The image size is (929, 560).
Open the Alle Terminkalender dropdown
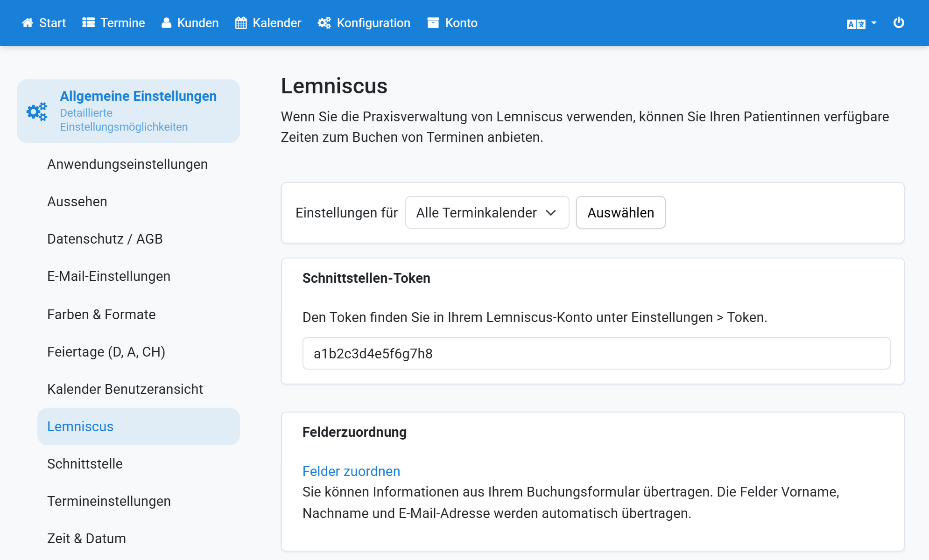tap(487, 212)
